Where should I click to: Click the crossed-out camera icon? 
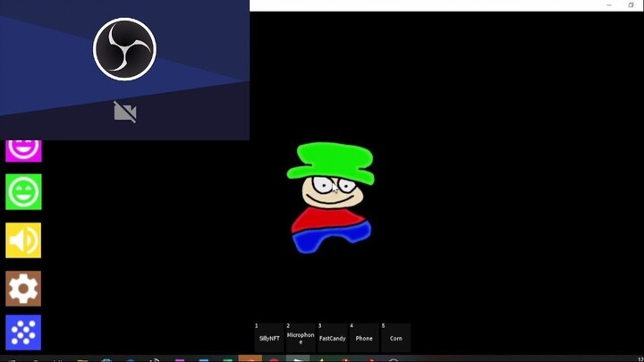(125, 112)
